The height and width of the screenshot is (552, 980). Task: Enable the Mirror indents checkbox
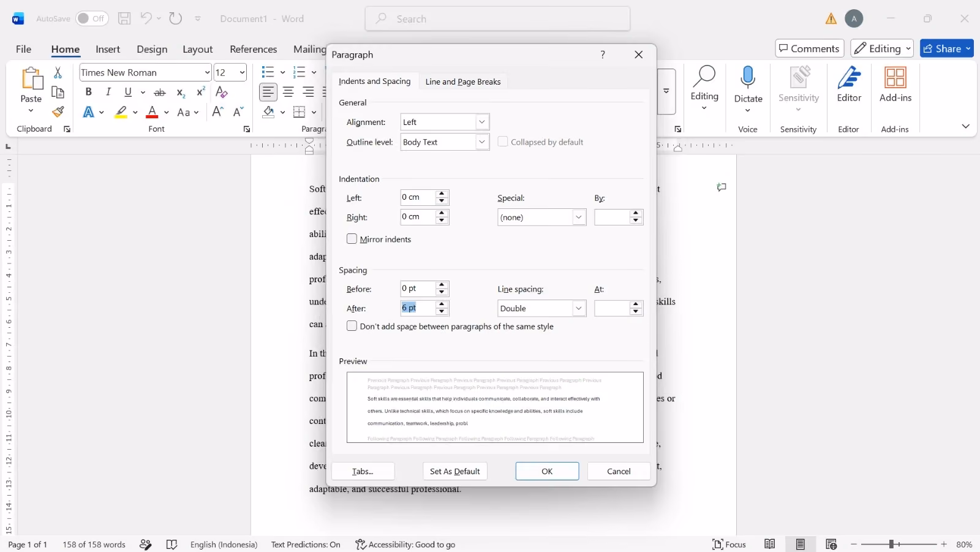pyautogui.click(x=352, y=239)
